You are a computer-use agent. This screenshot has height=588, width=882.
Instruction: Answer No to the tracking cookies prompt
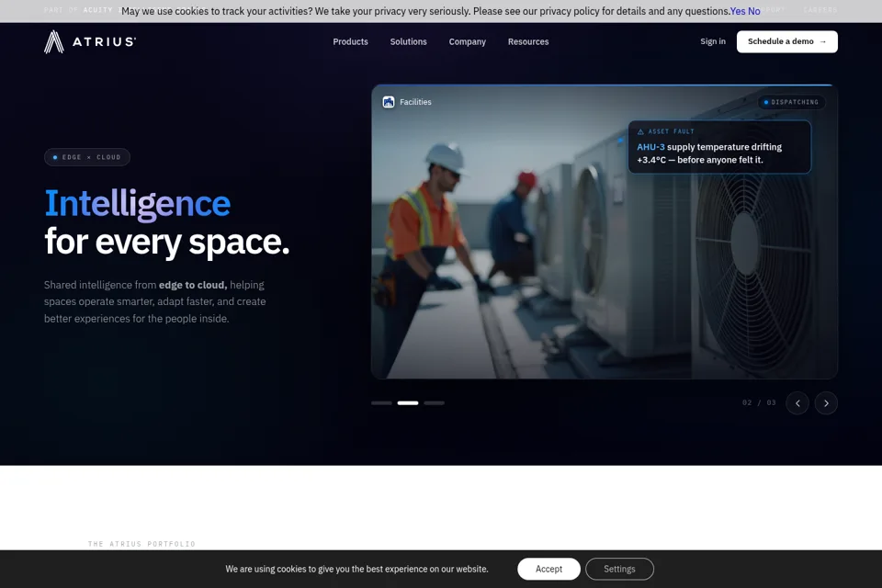point(753,11)
